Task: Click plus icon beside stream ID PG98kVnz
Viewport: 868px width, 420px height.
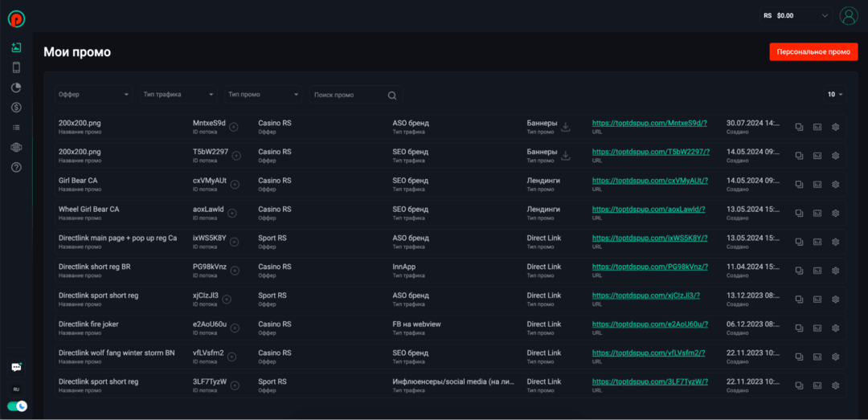Action: coord(235,270)
